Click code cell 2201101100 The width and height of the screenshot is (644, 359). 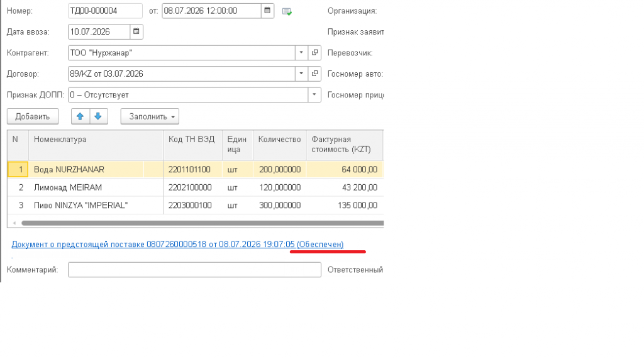193,169
